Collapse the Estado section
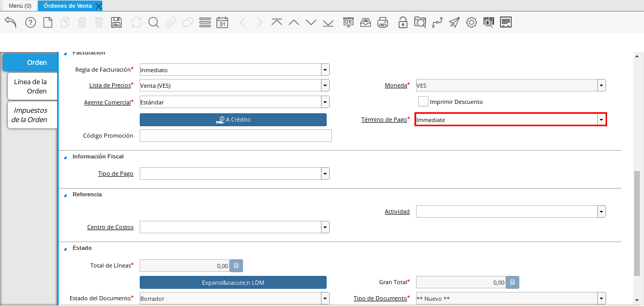Screen dimensions: 644x306 65,248
